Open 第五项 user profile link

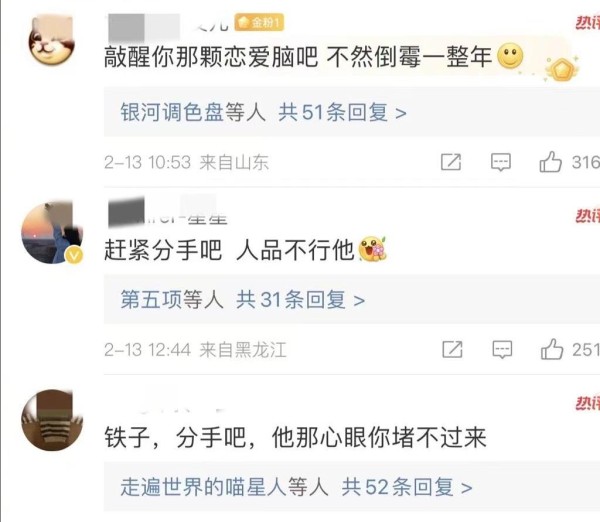coord(151,300)
